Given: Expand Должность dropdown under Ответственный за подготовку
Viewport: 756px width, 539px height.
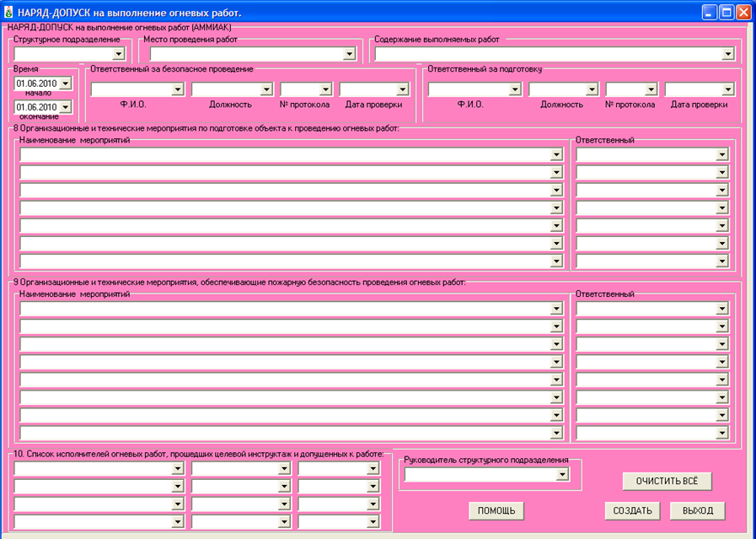Looking at the screenshot, I should (592, 89).
